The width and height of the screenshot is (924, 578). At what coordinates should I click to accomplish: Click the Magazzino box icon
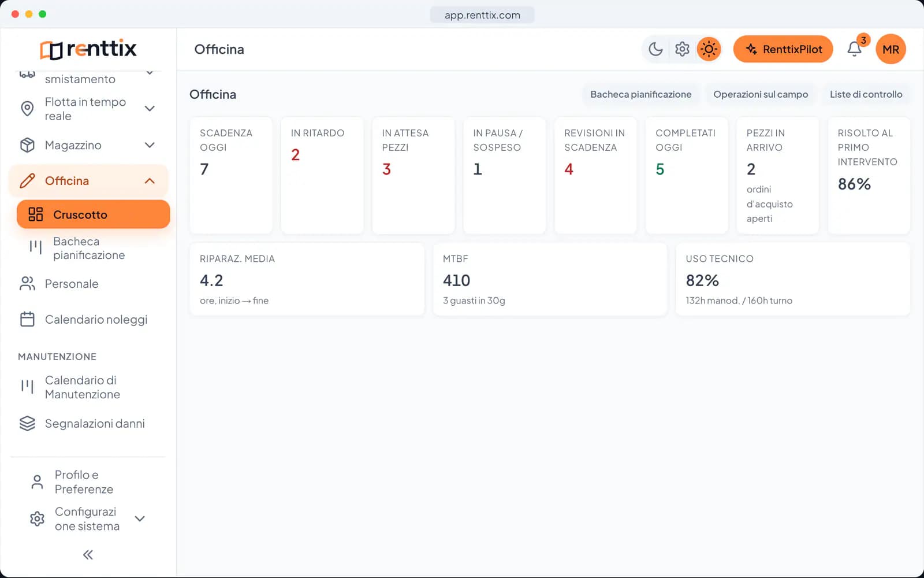[27, 145]
